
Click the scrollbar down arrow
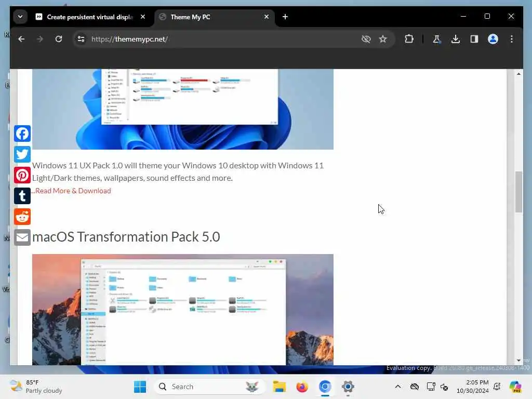coord(518,361)
